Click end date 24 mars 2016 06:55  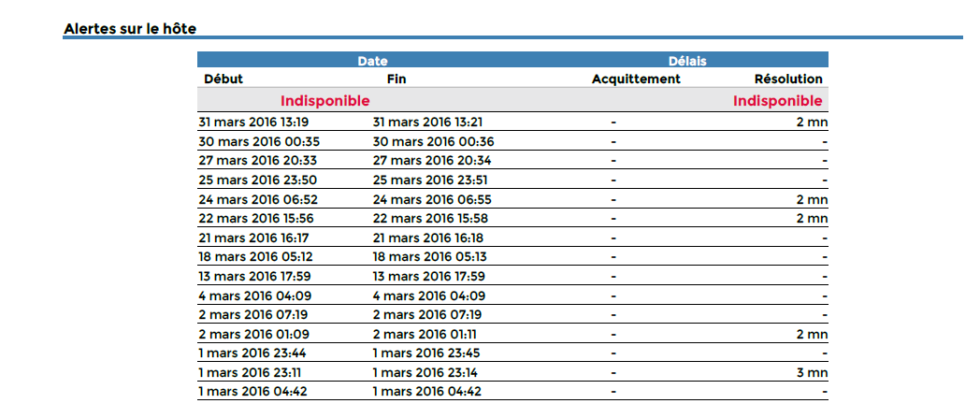(433, 199)
